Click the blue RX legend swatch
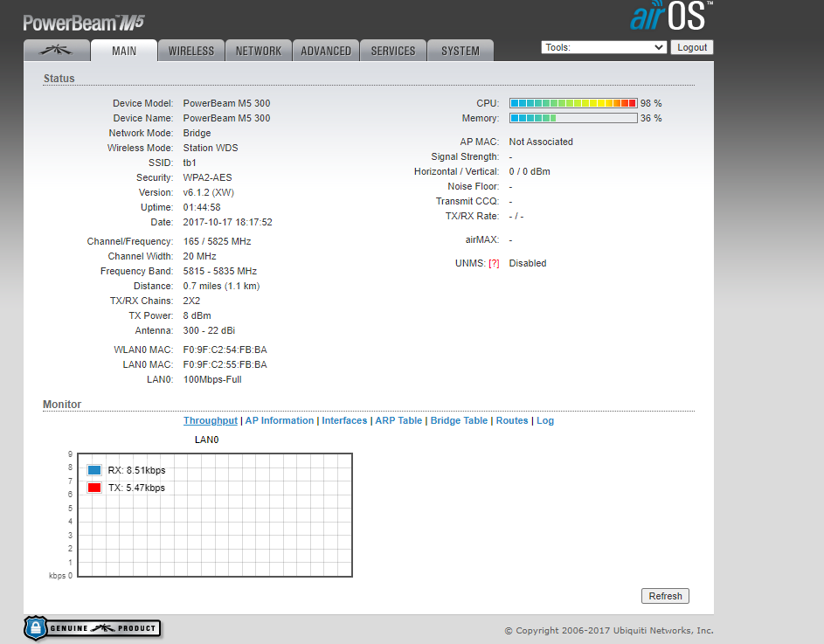 94,470
